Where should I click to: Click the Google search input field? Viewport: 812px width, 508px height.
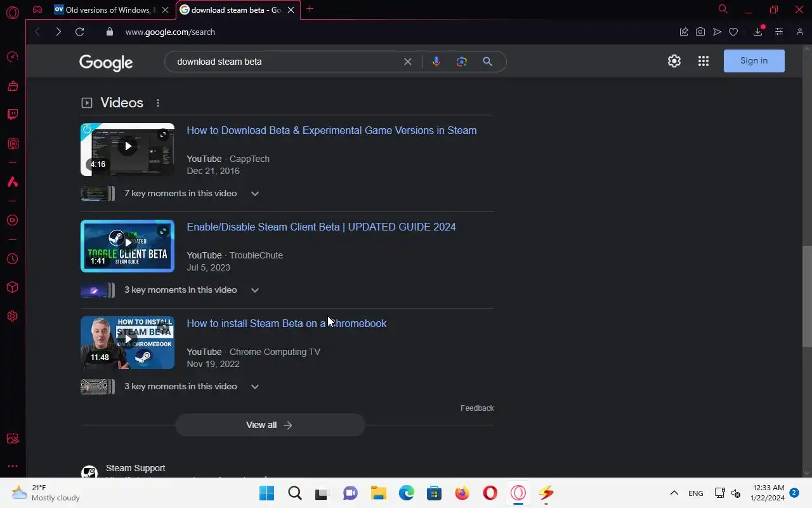pos(285,62)
